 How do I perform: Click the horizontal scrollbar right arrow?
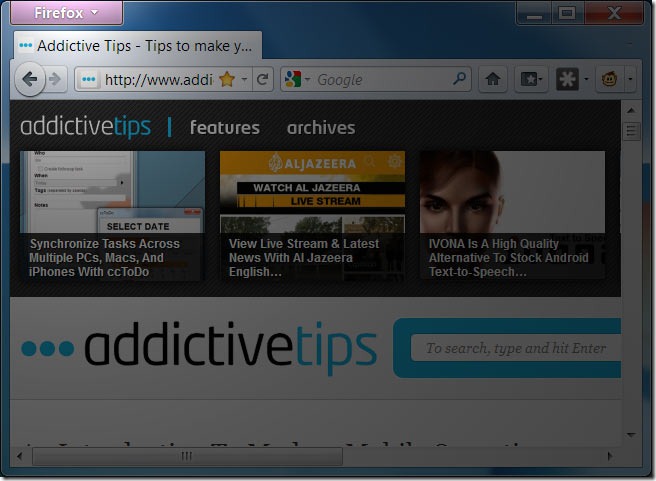[610, 456]
